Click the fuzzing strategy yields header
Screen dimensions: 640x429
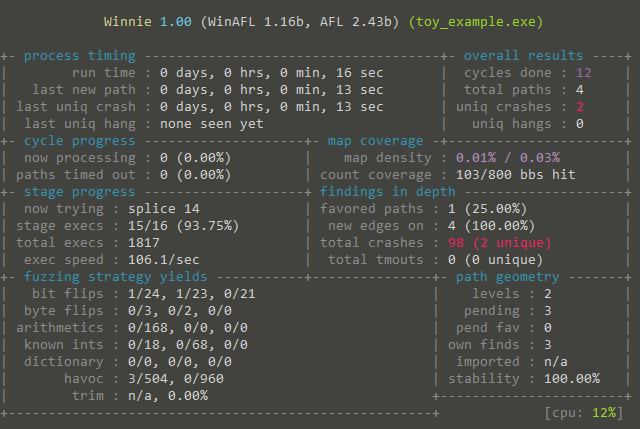pyautogui.click(x=116, y=277)
